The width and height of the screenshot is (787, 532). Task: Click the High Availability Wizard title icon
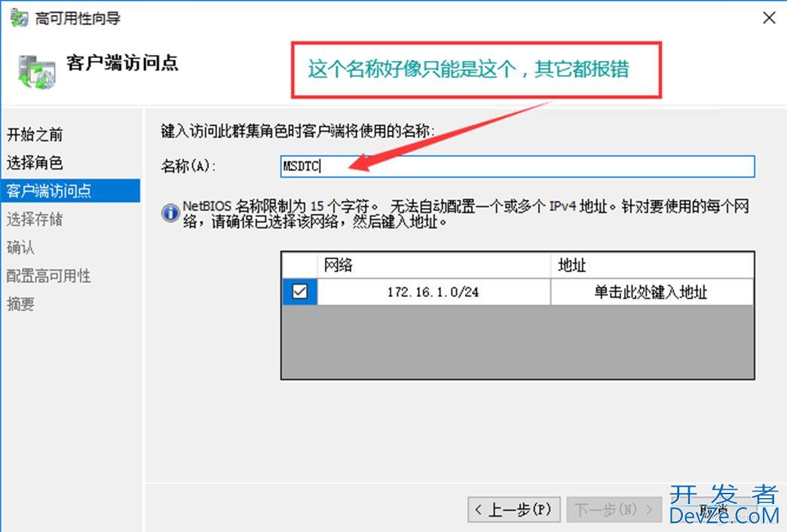[x=20, y=18]
